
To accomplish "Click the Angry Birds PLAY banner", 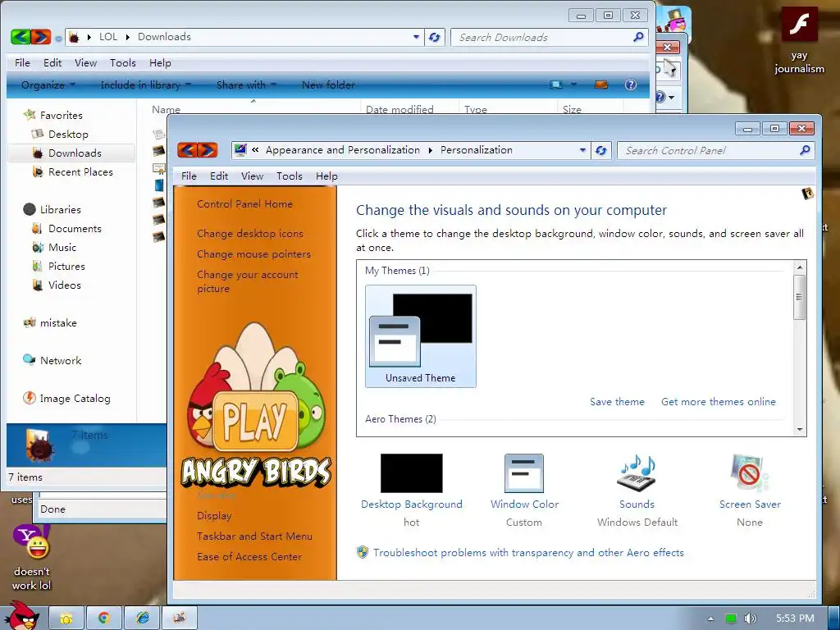I will (256, 405).
